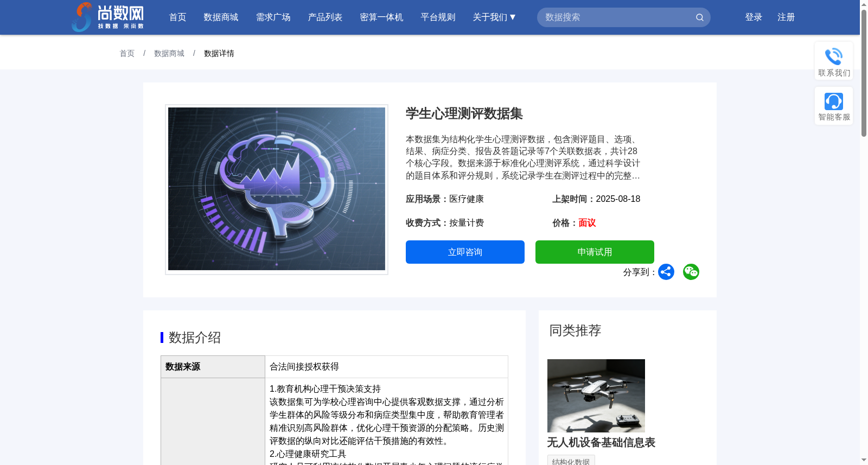Share via the WeChat icon
The image size is (868, 465).
click(691, 272)
